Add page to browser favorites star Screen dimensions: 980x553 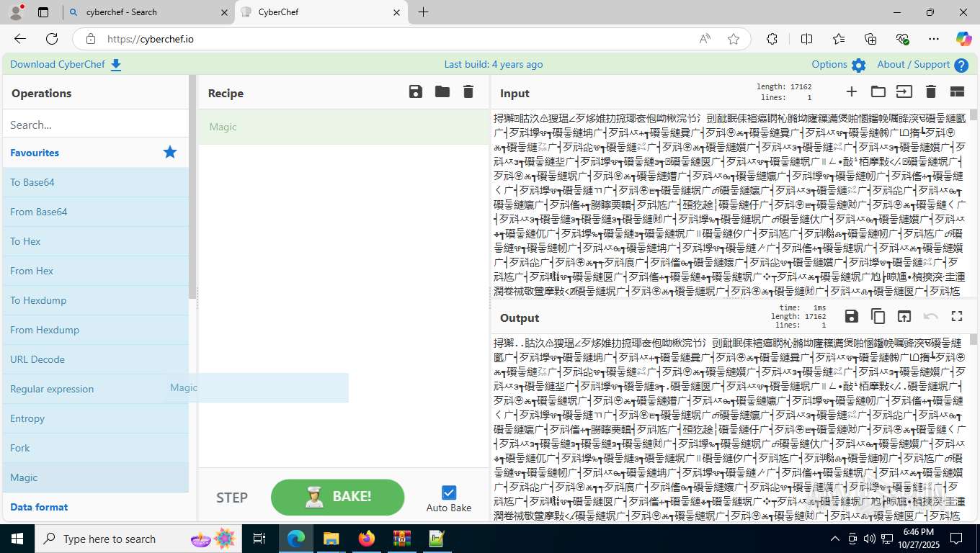tap(734, 39)
